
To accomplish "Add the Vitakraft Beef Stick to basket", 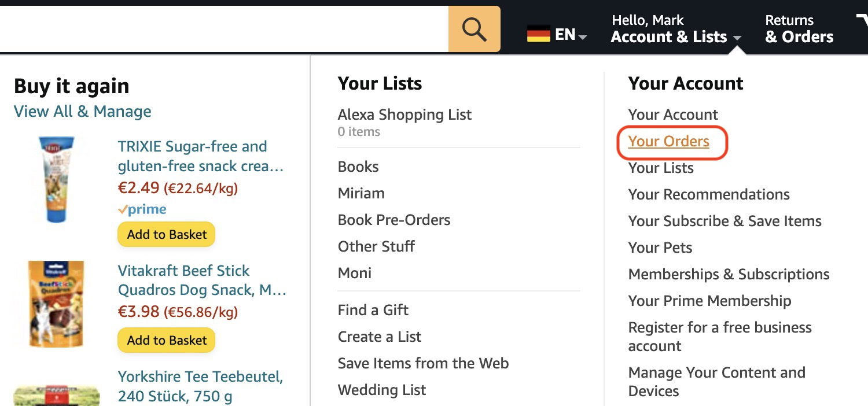I will click(166, 340).
